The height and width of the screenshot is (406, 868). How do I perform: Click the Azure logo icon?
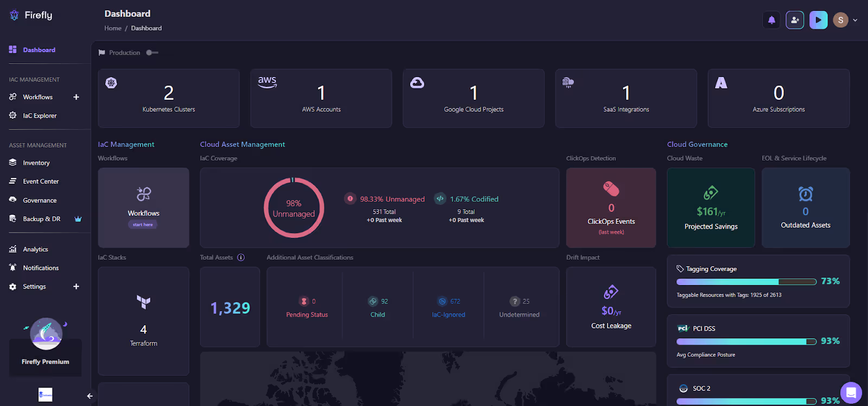click(x=721, y=82)
